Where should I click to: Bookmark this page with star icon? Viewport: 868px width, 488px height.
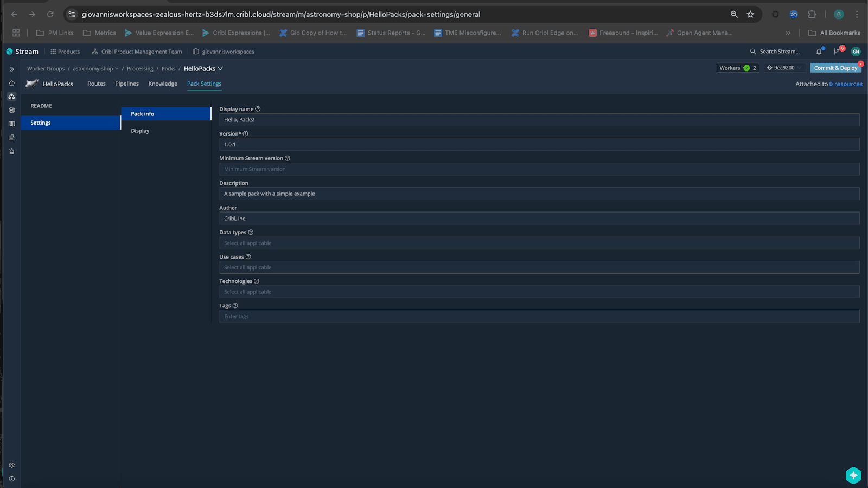point(750,15)
